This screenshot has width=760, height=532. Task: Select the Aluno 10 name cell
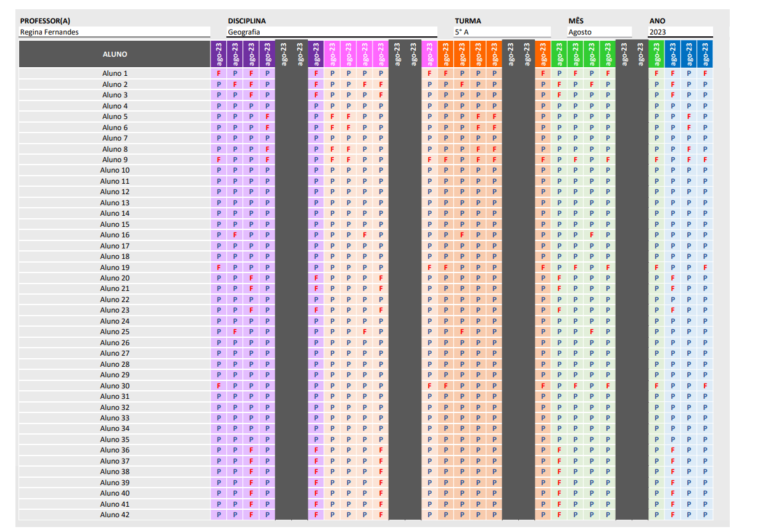[x=115, y=170]
